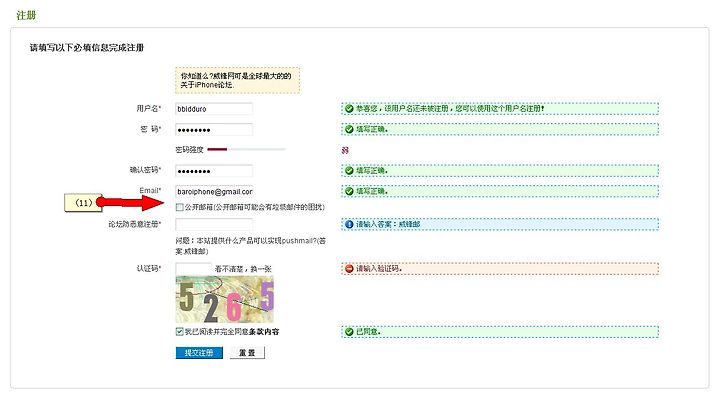The image size is (720, 395).
Task: Click the 用户名 field label
Action: pyautogui.click(x=149, y=108)
